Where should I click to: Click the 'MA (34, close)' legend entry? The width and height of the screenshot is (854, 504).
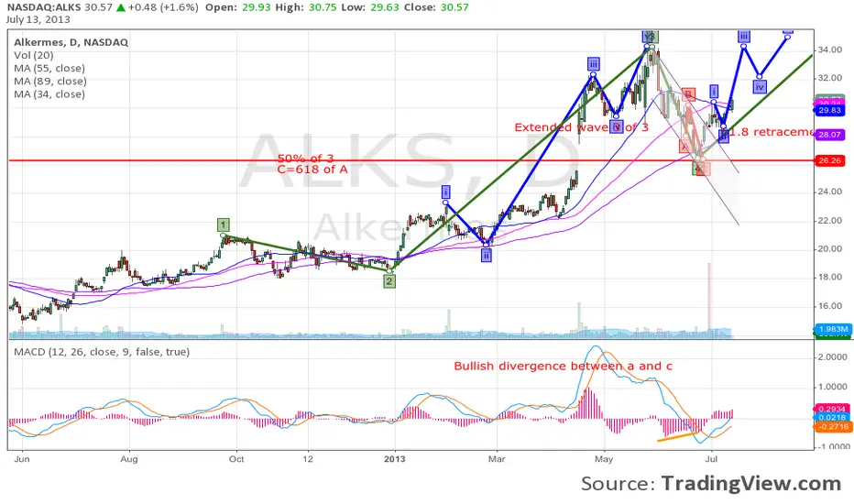pos(49,94)
